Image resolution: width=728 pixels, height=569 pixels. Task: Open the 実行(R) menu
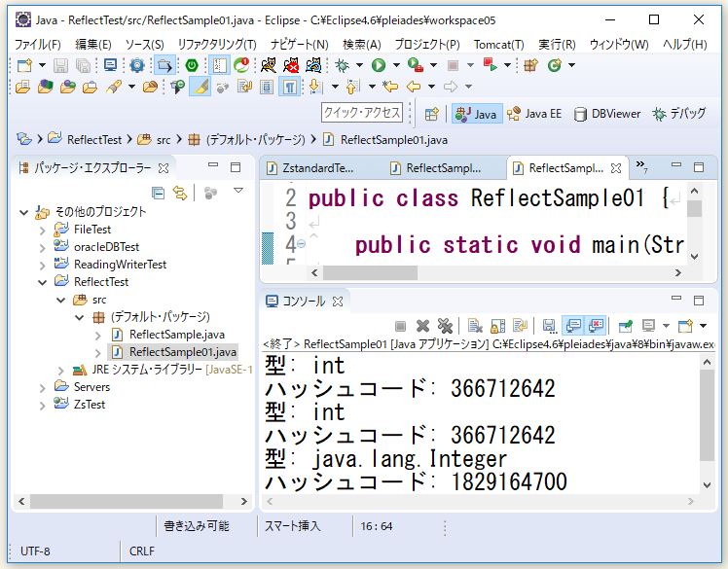[x=557, y=45]
